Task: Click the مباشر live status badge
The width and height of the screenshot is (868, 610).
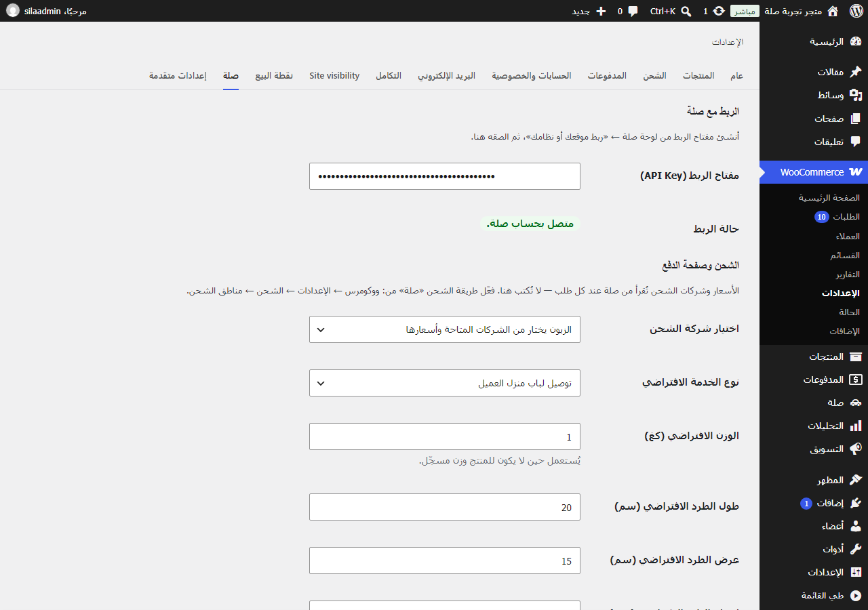Action: tap(744, 11)
